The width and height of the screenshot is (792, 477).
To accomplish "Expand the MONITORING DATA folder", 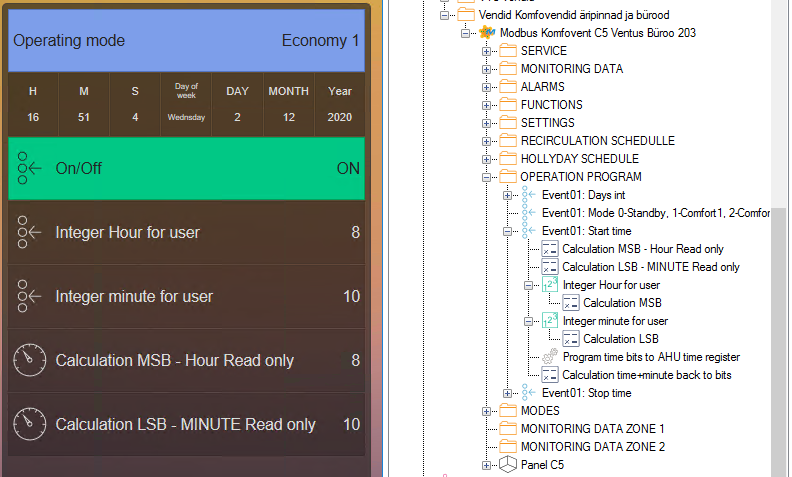I will pos(487,69).
